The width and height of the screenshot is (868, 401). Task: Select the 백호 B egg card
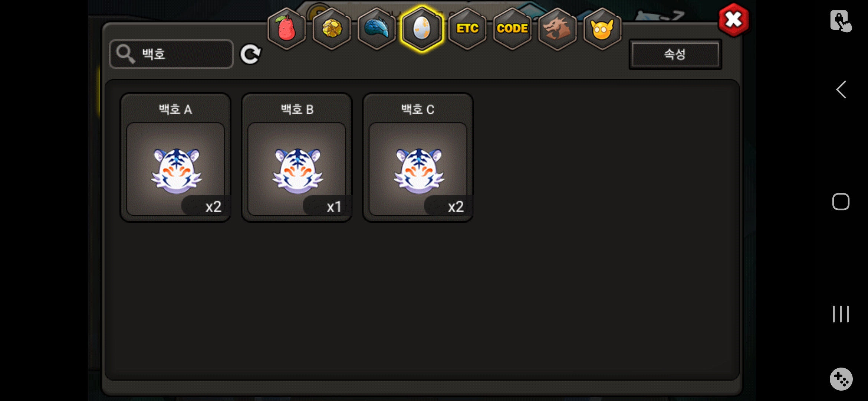(x=297, y=157)
